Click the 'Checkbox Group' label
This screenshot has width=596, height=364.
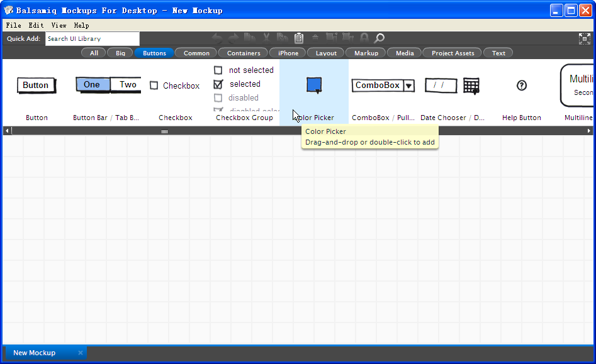pos(244,118)
